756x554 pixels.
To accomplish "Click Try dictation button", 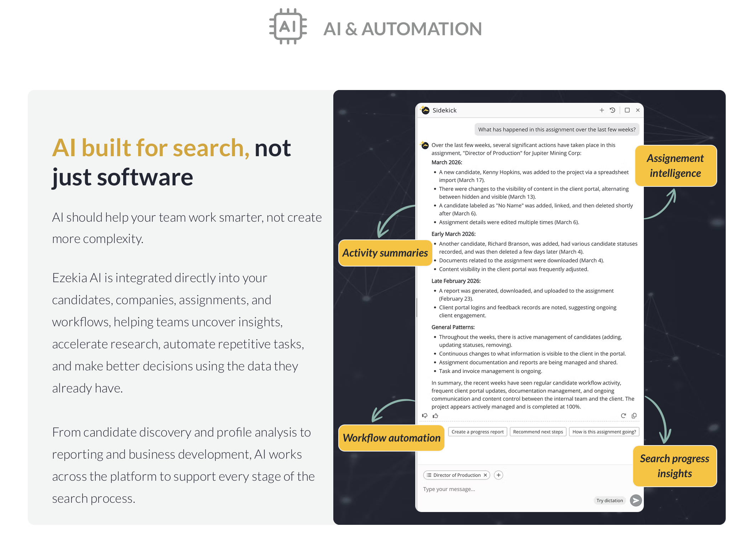I will point(610,500).
